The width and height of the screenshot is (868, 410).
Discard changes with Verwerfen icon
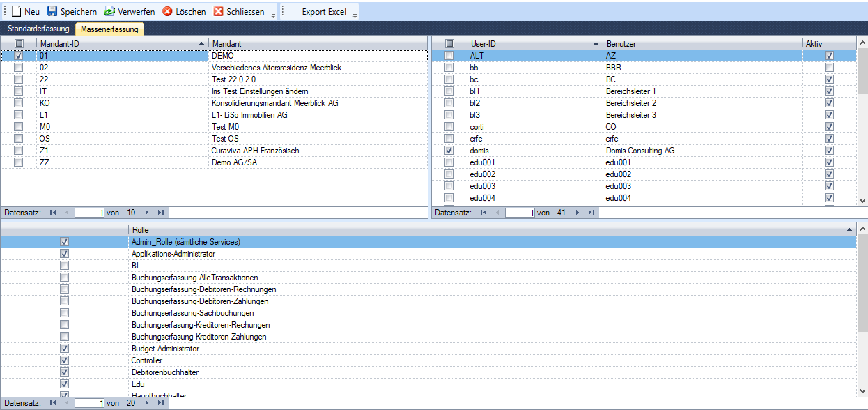[x=109, y=12]
